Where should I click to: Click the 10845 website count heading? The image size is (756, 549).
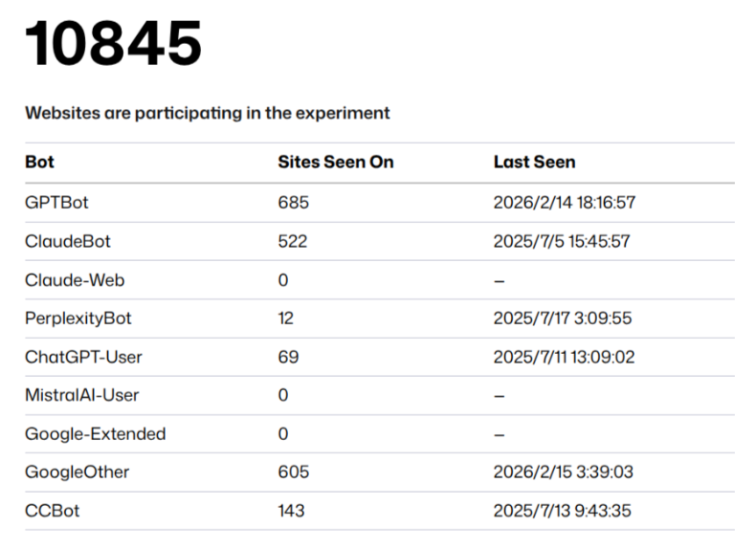point(113,44)
